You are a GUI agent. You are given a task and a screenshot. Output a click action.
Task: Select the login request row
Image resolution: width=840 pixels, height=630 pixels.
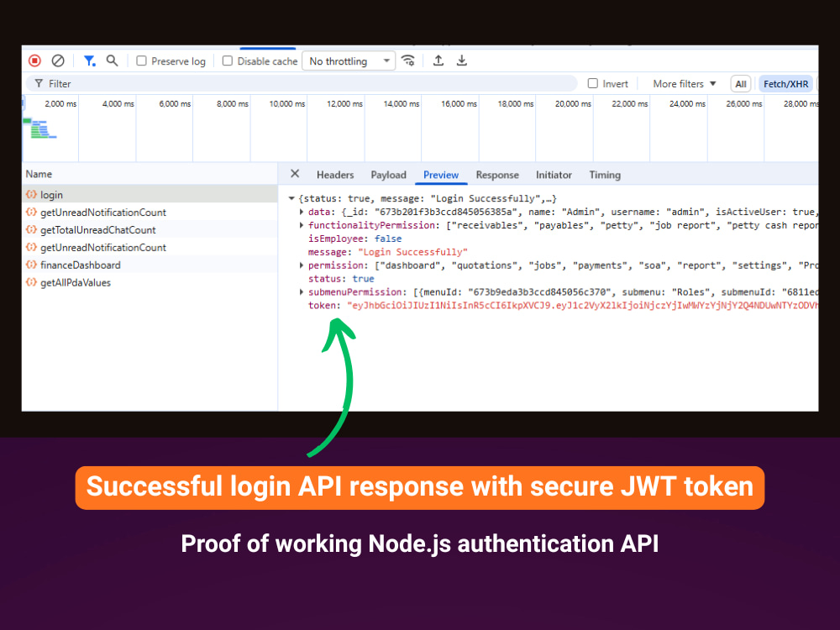[150, 195]
